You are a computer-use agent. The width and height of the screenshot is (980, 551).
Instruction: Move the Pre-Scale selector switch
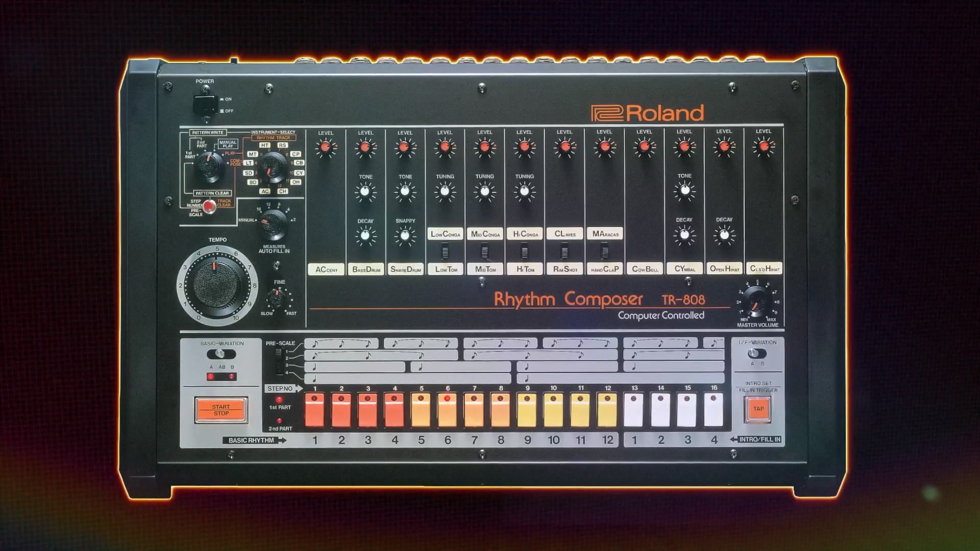pos(279,361)
